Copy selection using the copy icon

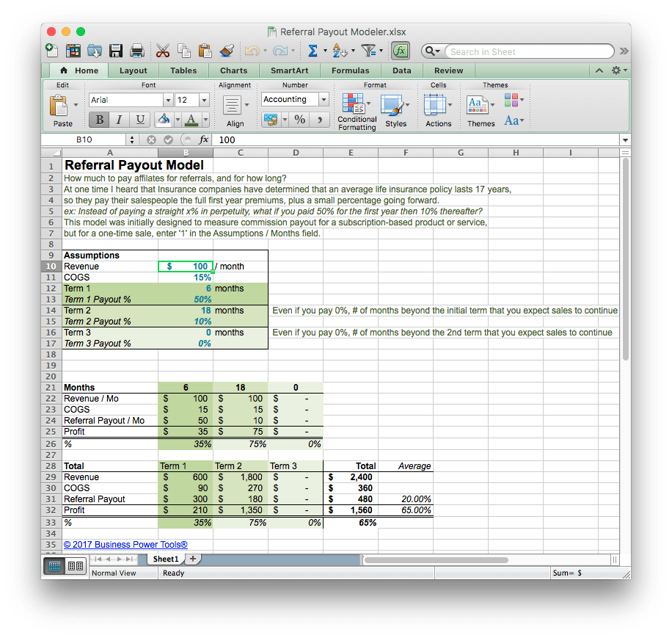pyautogui.click(x=184, y=51)
